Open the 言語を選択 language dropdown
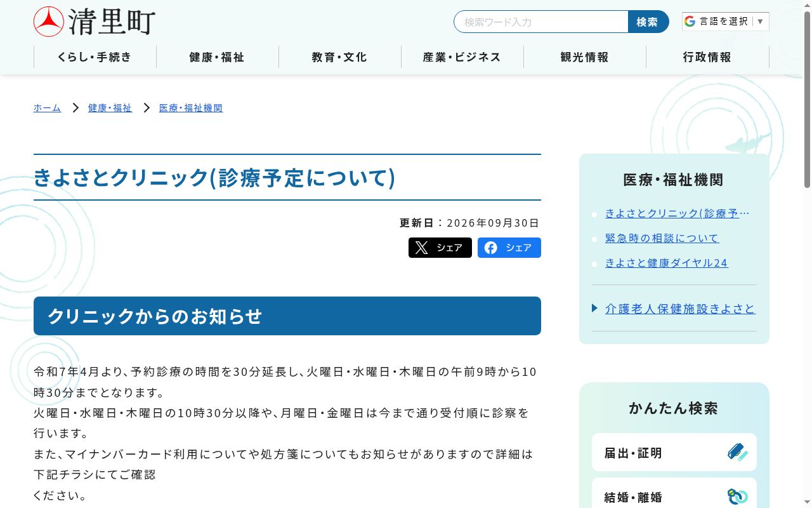 click(726, 22)
